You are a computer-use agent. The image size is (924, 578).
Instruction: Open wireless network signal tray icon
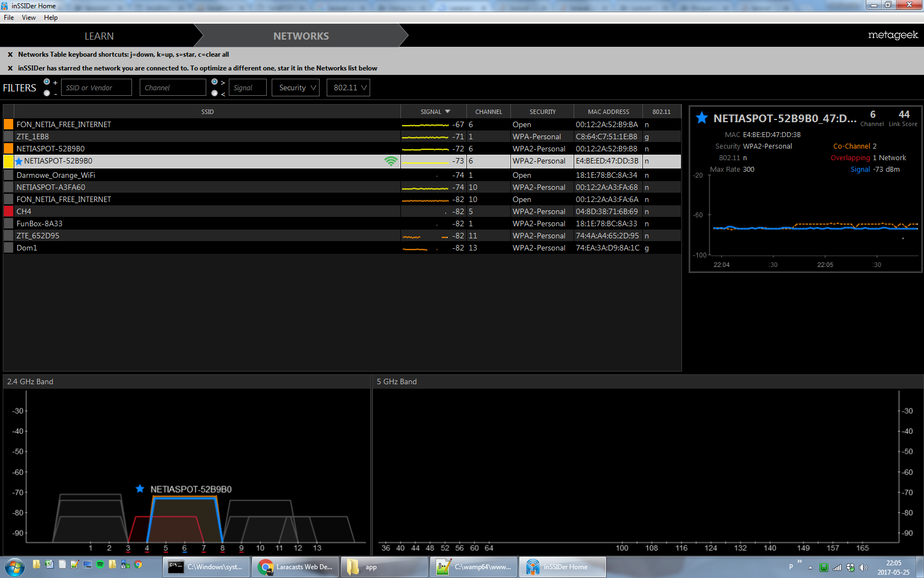click(837, 568)
